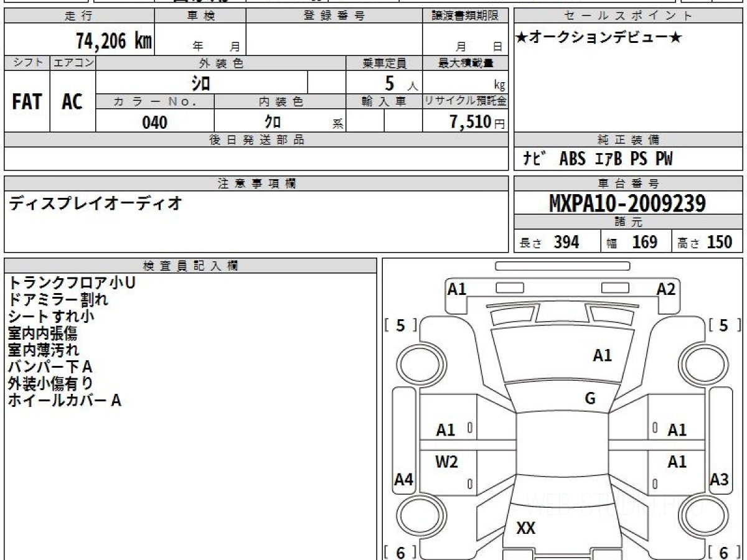
Task: Click the 幅 169 dimension
Action: pos(632,242)
